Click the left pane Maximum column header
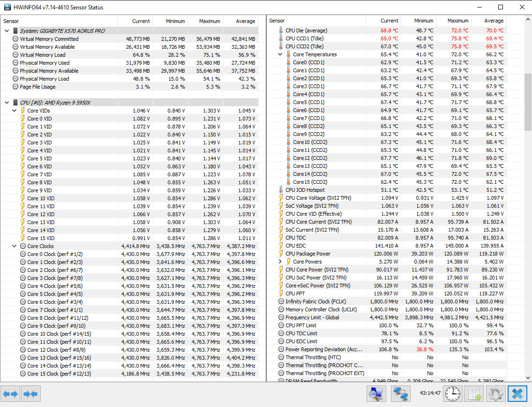This screenshot has width=532, height=407. point(205,21)
